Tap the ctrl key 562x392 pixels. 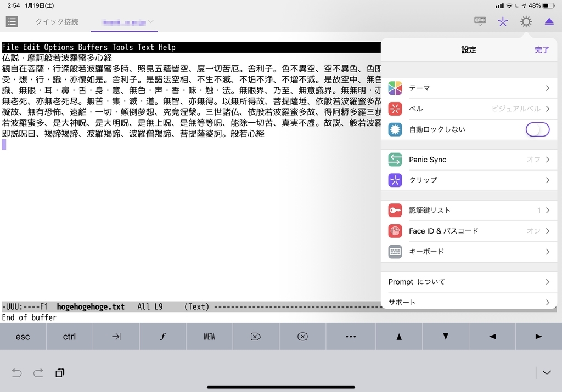(70, 337)
